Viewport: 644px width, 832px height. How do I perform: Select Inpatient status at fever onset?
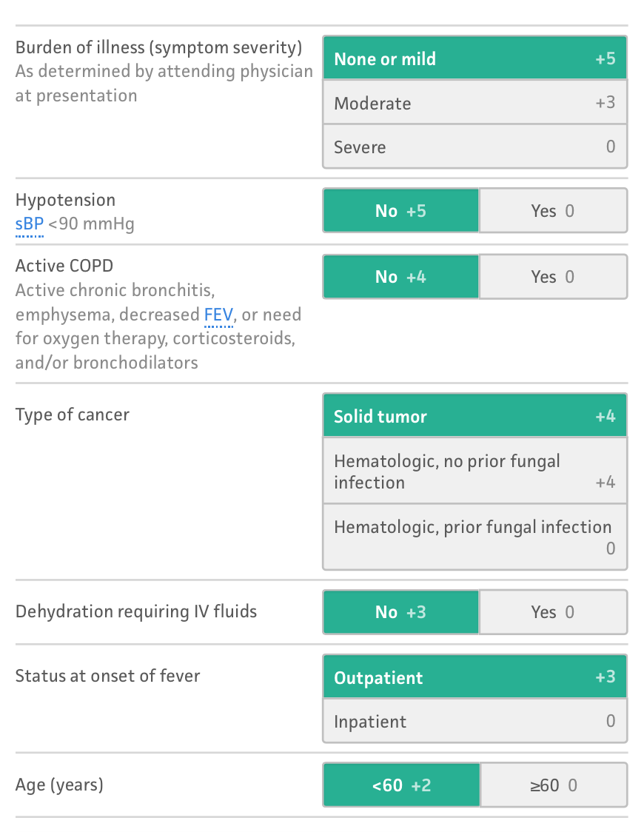click(x=474, y=721)
